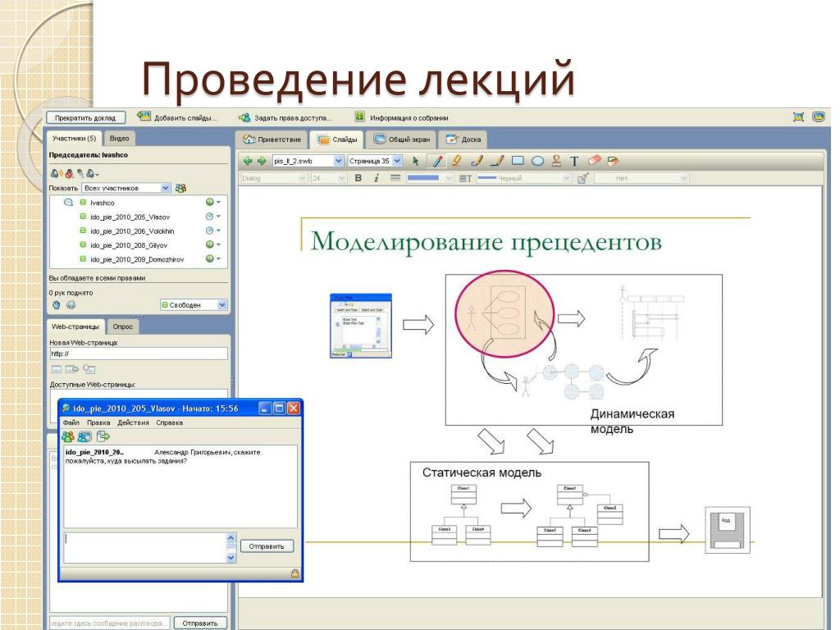Select the pen drawing tool
This screenshot has width=840, height=630.
click(x=438, y=161)
